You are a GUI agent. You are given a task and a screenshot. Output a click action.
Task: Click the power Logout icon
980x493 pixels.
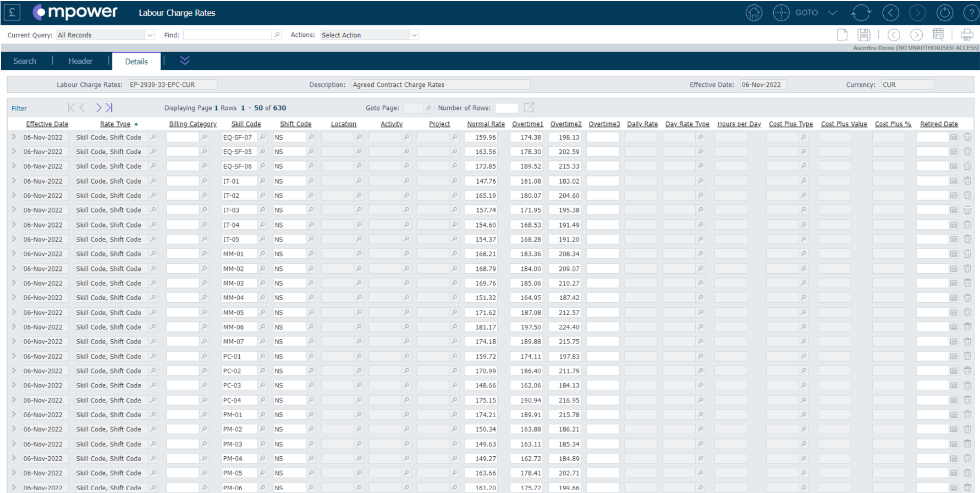(x=944, y=13)
